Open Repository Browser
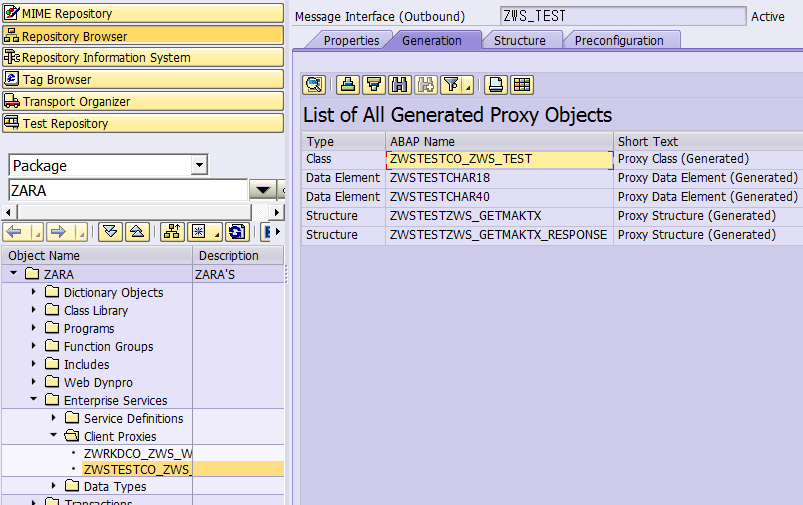Viewport: 803px width, 505px height. pos(143,36)
